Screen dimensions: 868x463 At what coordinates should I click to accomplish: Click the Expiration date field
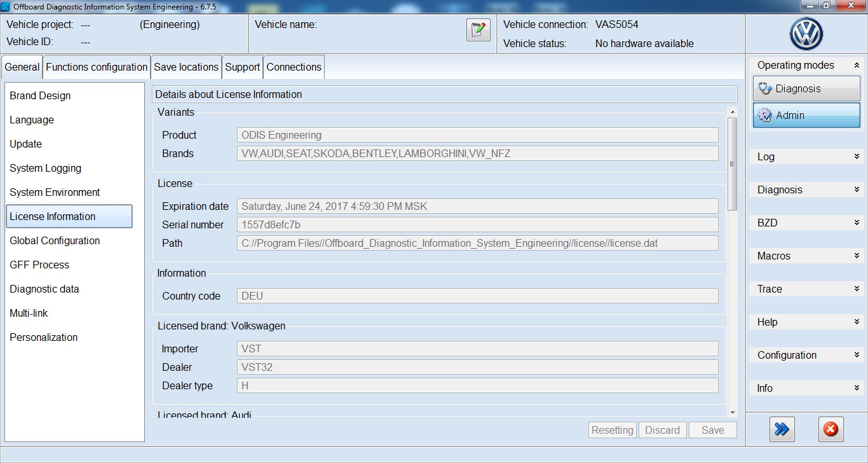[478, 206]
